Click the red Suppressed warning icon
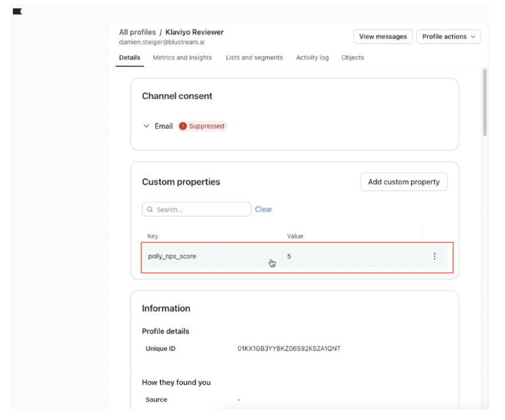Image resolution: width=505 pixels, height=420 pixels. pos(182,126)
